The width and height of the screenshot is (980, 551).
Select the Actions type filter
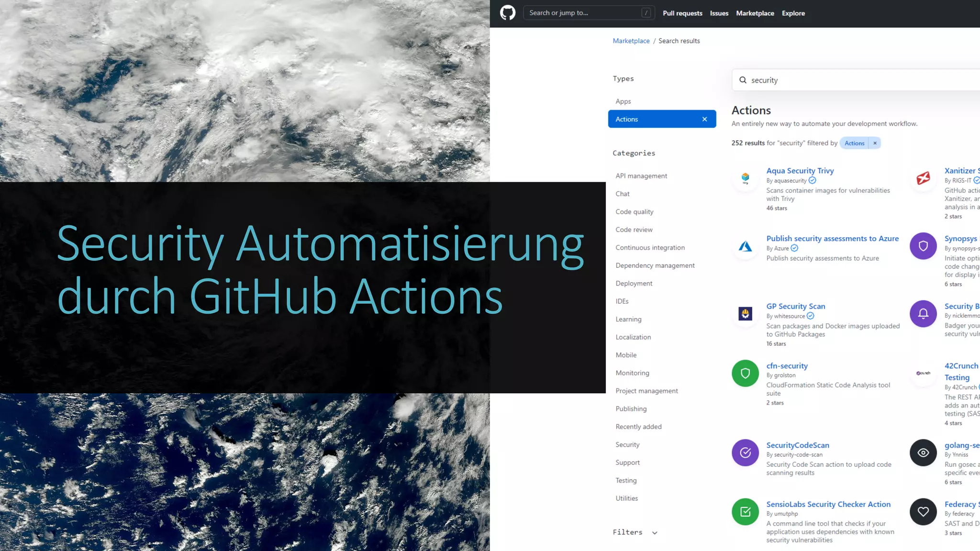click(x=662, y=119)
